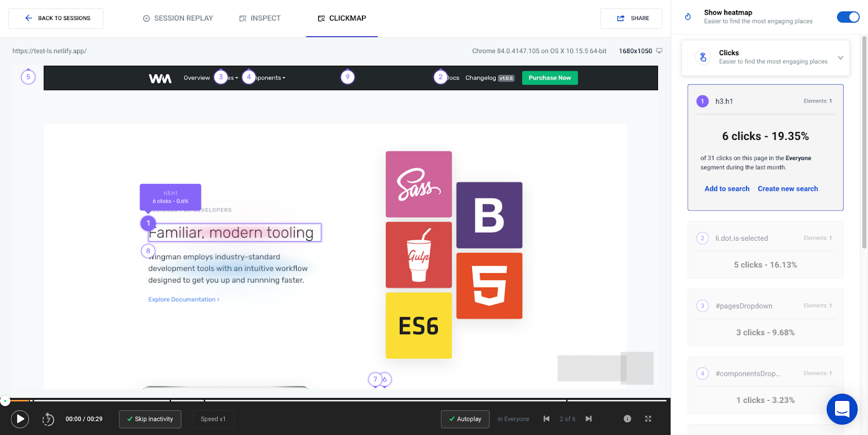Open the chat support widget
This screenshot has width=868, height=435.
(x=842, y=409)
